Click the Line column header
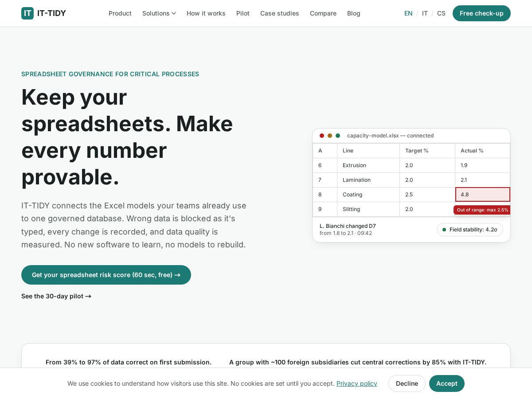This screenshot has width=532, height=399. (368, 151)
